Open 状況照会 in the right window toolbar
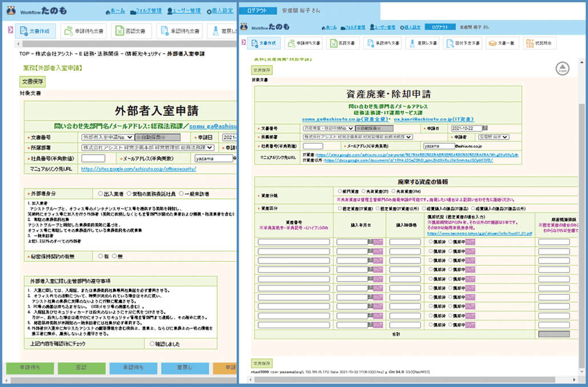588x387 pixels. click(x=540, y=43)
